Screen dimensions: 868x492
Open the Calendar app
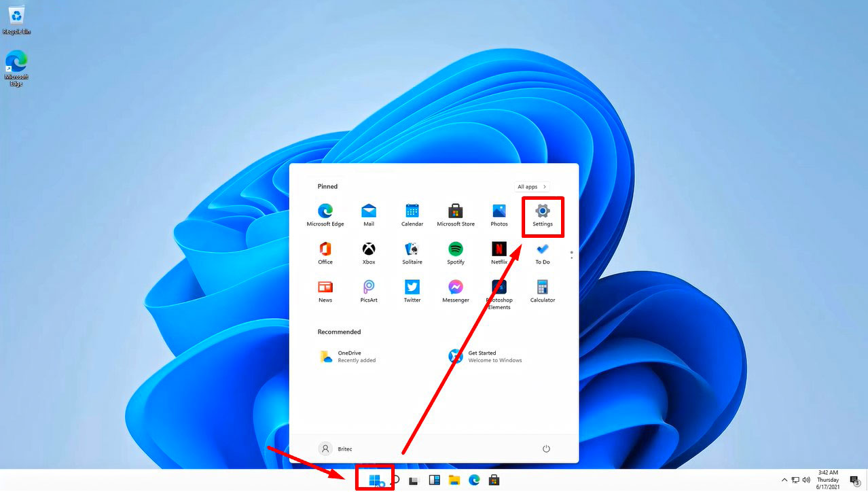click(x=412, y=215)
